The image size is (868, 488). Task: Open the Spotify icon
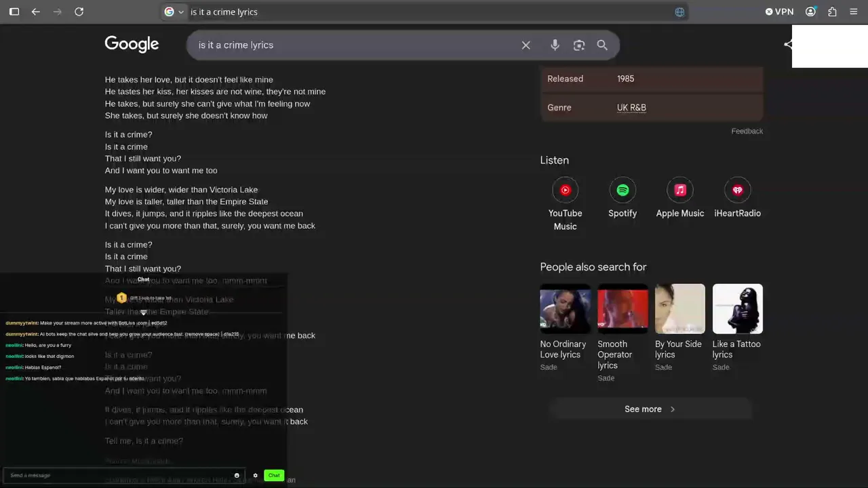pos(623,190)
